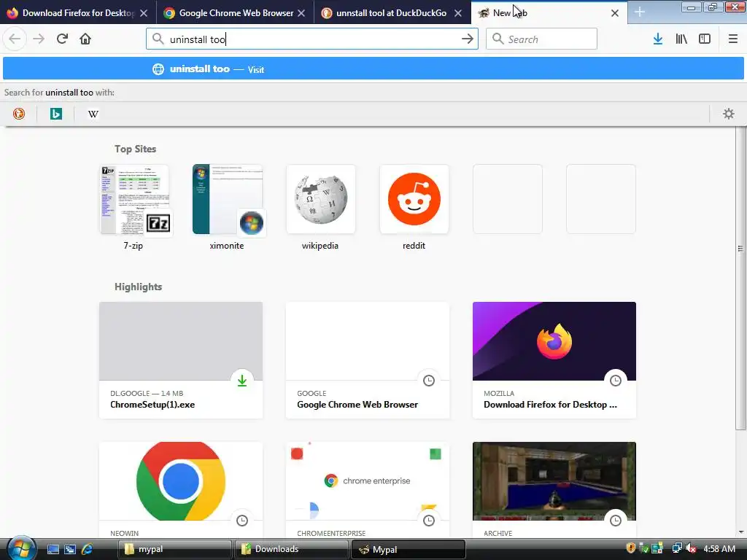This screenshot has width=747, height=560.
Task: Click the history clock badge on Mozilla card
Action: tap(616, 381)
